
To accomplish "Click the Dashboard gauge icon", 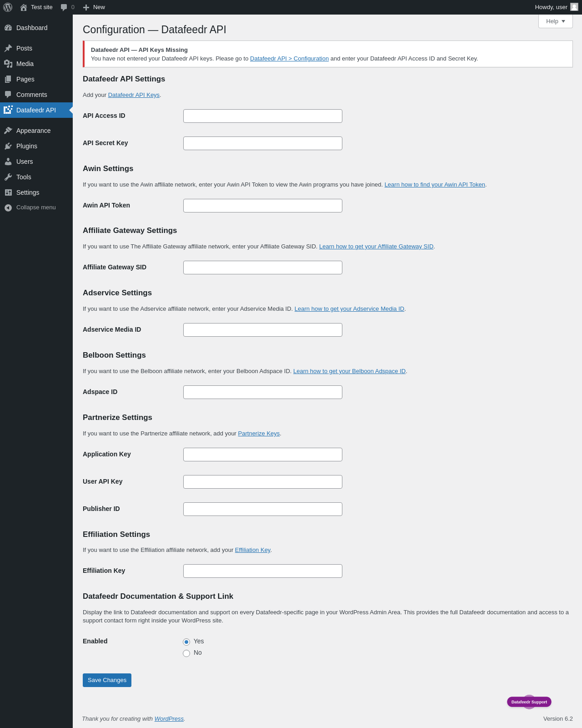I will coord(8,28).
